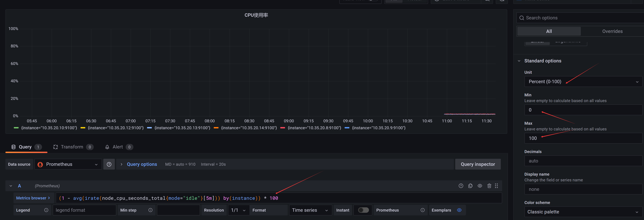Click the query name A
Image resolution: width=644 pixels, height=220 pixels.
19,186
